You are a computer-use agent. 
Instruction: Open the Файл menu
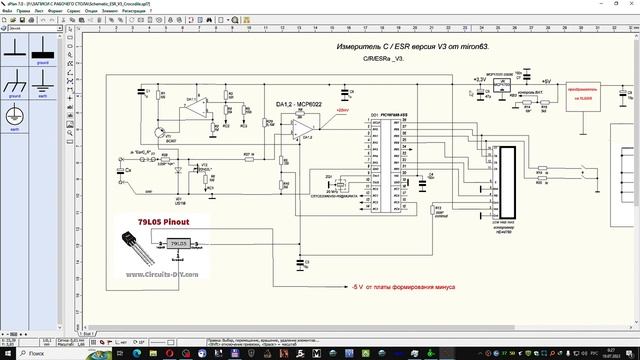click(7, 11)
